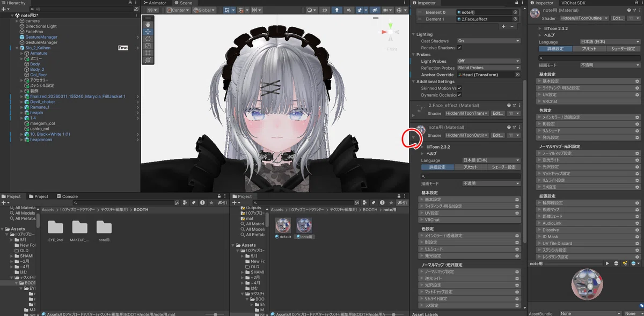This screenshot has width=644, height=316.
Task: Toggle scene audio mute icon
Action: click(x=348, y=10)
